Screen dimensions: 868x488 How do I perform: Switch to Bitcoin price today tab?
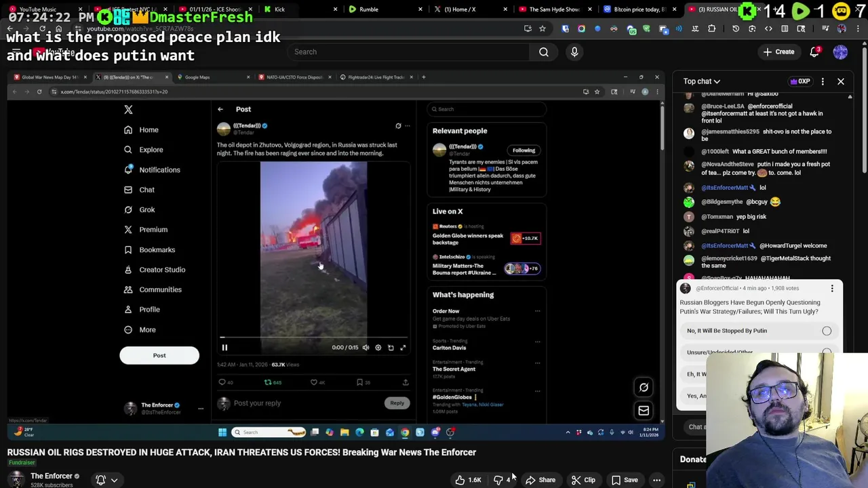coord(639,9)
